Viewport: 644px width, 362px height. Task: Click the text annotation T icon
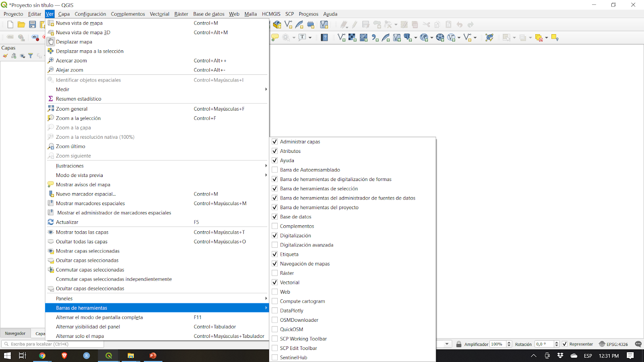click(302, 37)
